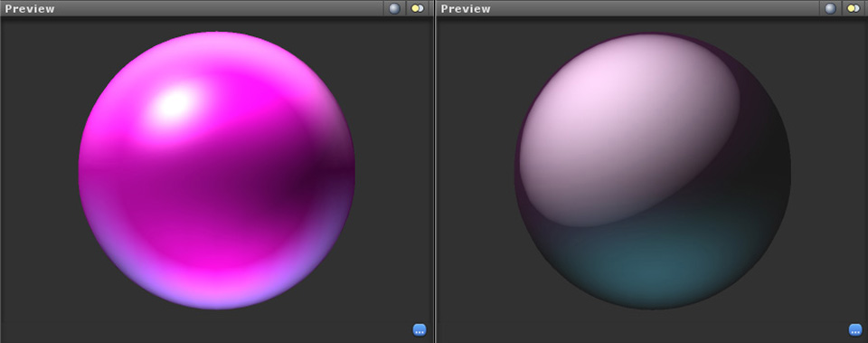The image size is (868, 343).
Task: Click the left Preview title bar
Action: (216, 8)
